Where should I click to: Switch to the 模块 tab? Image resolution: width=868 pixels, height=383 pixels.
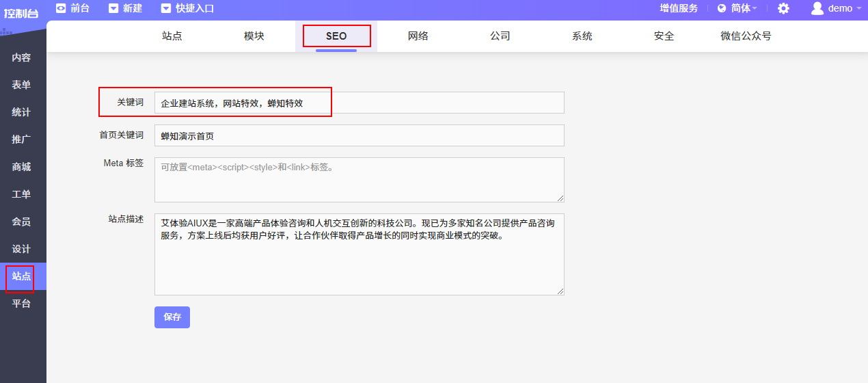(x=254, y=36)
